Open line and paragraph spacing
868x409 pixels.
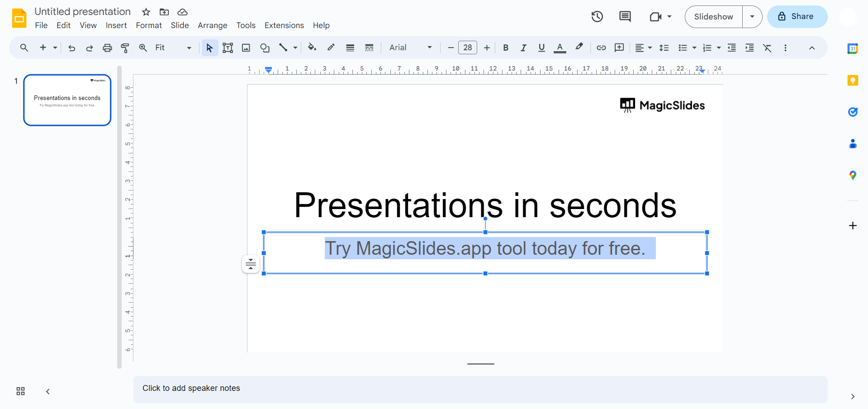664,48
